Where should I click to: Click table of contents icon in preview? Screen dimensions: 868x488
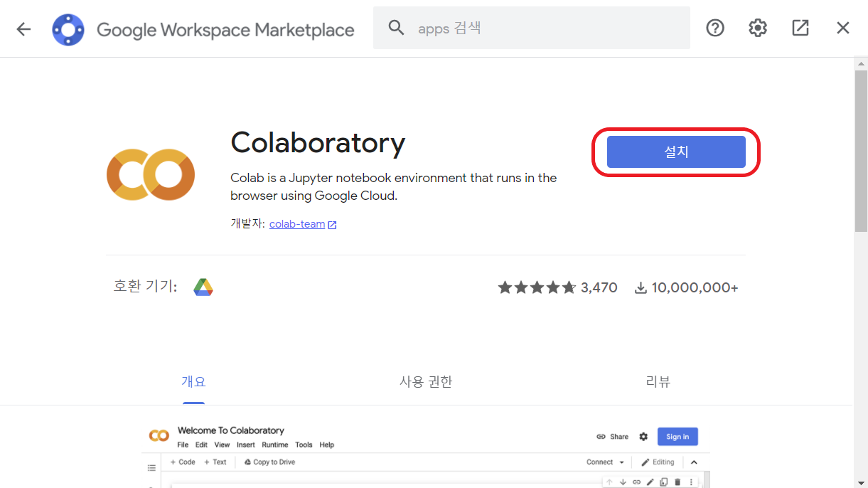[151, 468]
